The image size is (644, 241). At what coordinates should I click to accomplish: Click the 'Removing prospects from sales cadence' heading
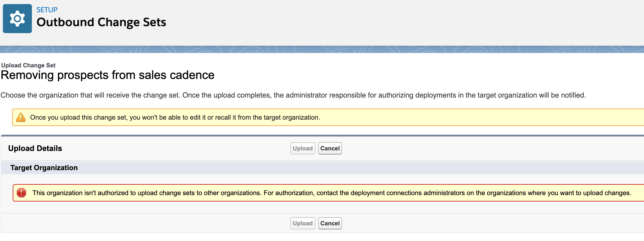point(108,75)
